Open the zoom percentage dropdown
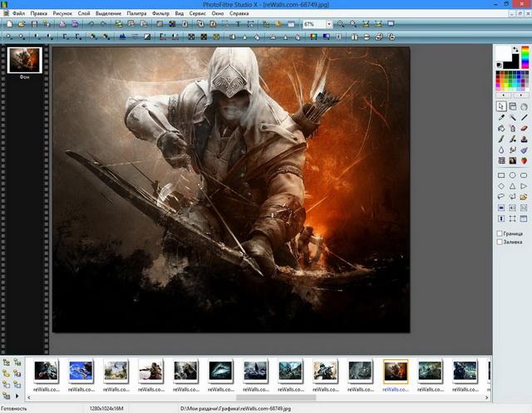Image resolution: width=532 pixels, height=413 pixels. (329, 24)
